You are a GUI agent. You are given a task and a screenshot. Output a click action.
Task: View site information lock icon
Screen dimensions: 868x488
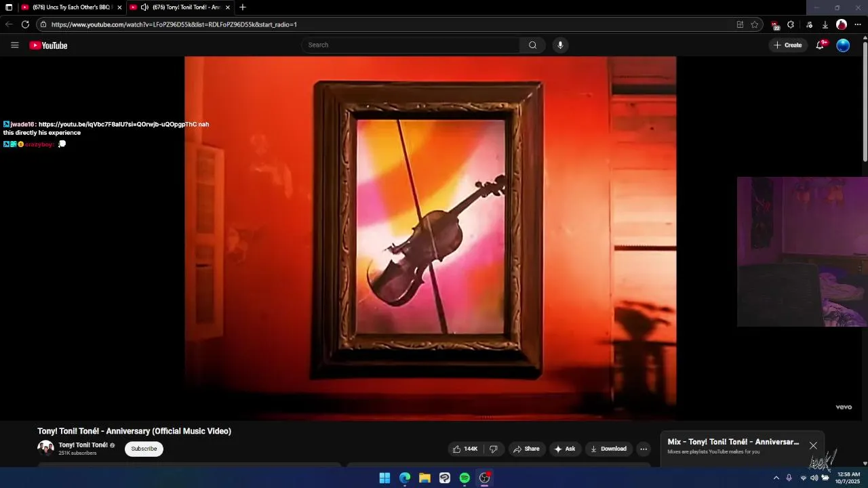pos(43,24)
